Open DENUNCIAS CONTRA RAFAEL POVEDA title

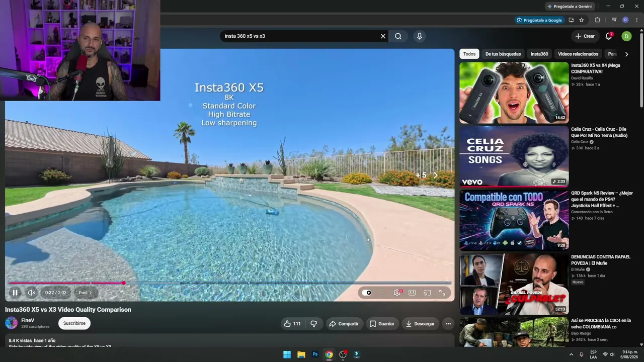pyautogui.click(x=601, y=260)
